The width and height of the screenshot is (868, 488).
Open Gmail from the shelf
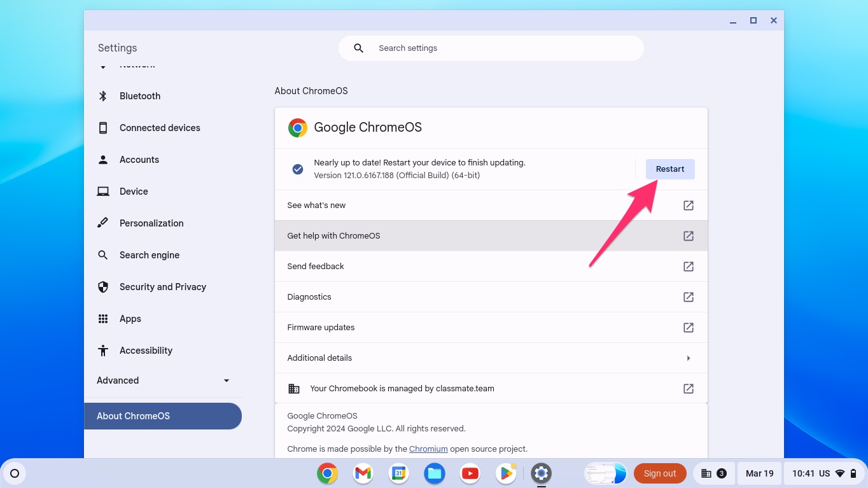[363, 473]
